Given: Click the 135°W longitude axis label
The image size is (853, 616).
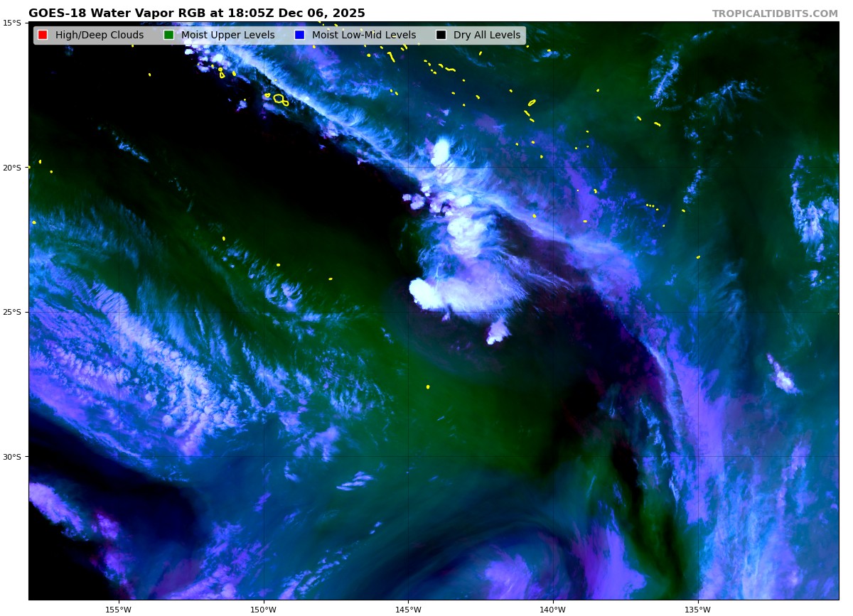Looking at the screenshot, I should (x=697, y=609).
